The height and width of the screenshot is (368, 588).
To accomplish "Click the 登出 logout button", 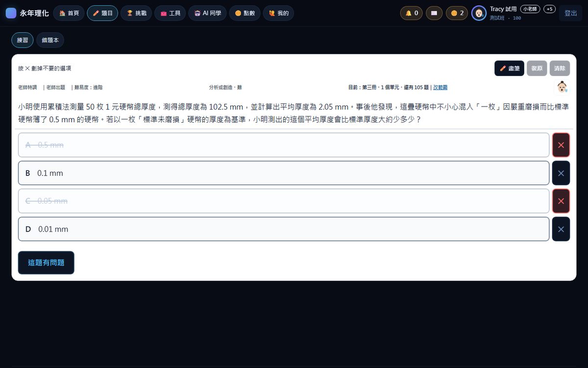I will [x=571, y=13].
